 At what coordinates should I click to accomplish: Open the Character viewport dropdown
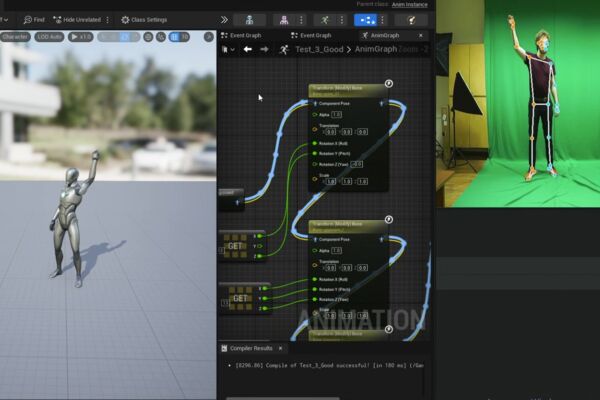click(15, 37)
